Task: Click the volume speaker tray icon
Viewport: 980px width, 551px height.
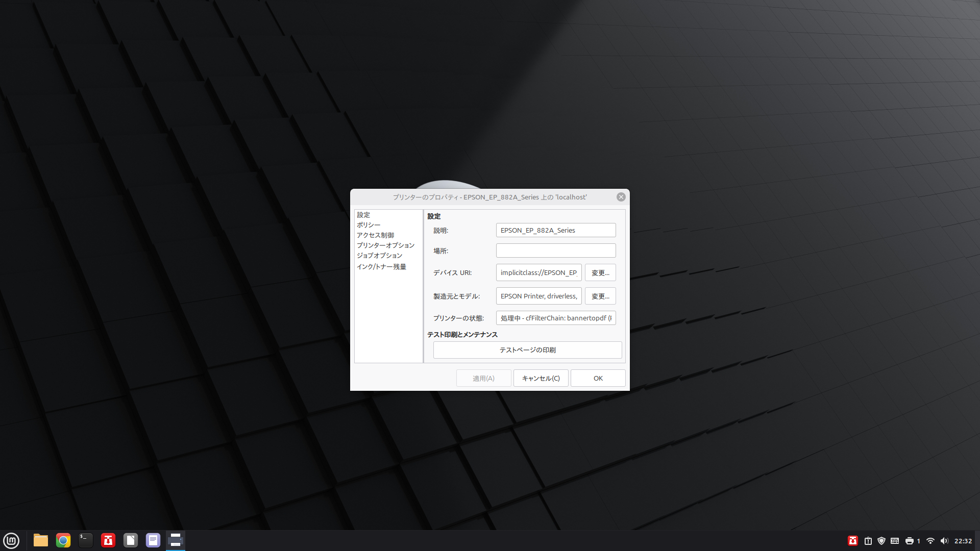Action: pyautogui.click(x=944, y=541)
